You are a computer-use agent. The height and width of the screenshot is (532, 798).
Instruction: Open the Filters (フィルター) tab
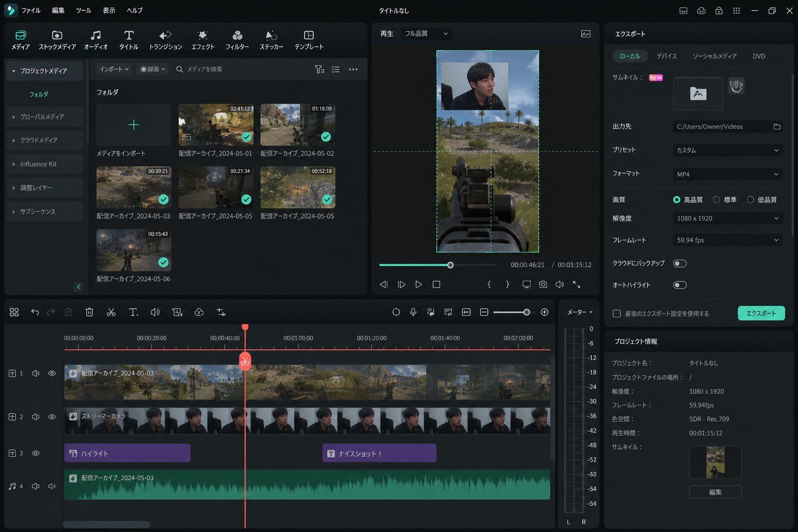click(237, 40)
